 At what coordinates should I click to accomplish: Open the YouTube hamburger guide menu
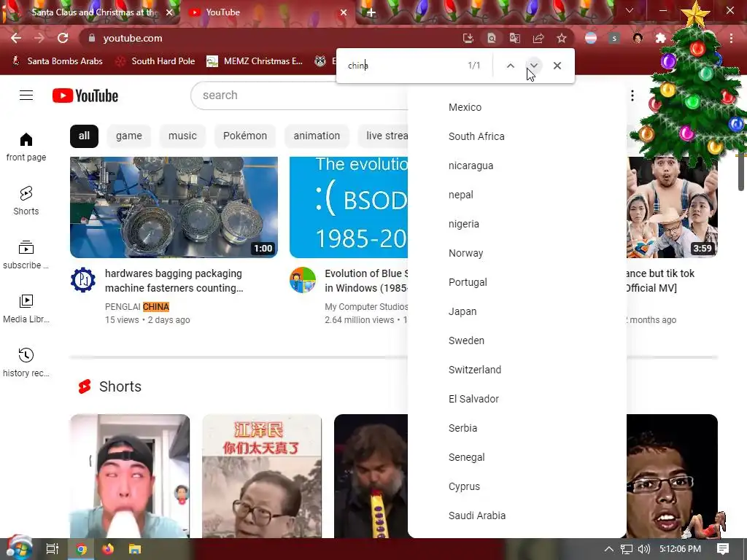26,96
